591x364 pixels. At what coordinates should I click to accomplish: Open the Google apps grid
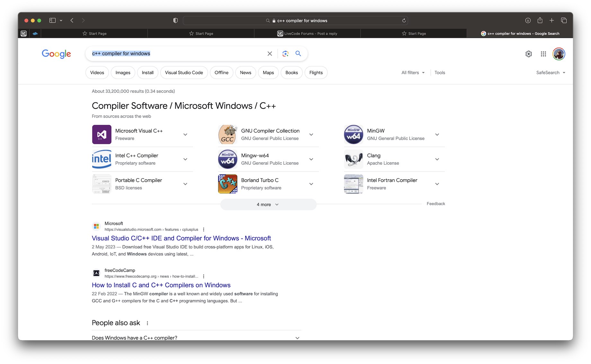pos(543,54)
